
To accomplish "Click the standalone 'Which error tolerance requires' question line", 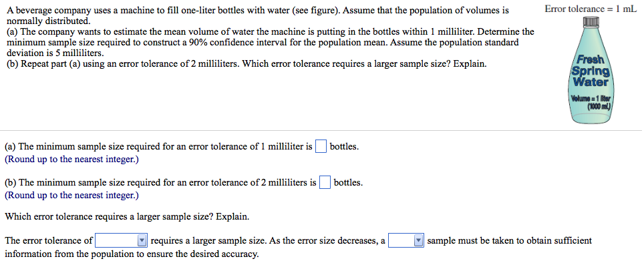I will (127, 217).
